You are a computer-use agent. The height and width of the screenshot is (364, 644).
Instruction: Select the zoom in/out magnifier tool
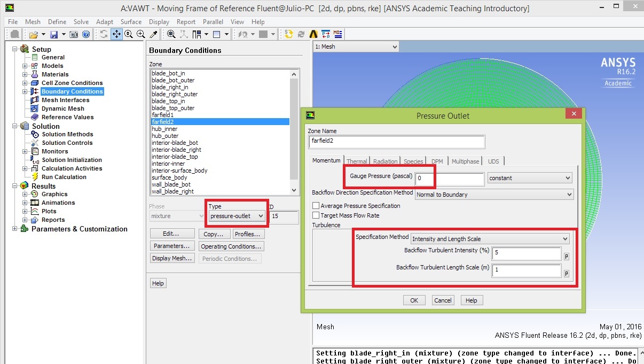pos(129,34)
